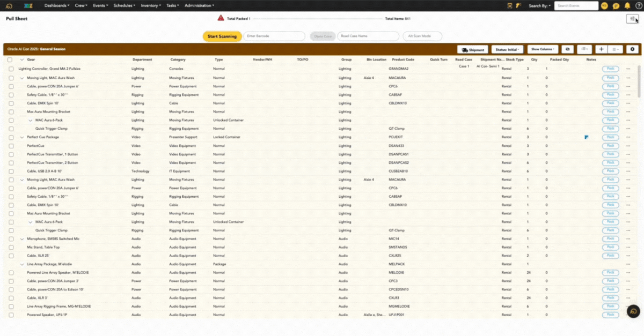Open the Inventory menu
The height and width of the screenshot is (336, 644).
tap(150, 5)
